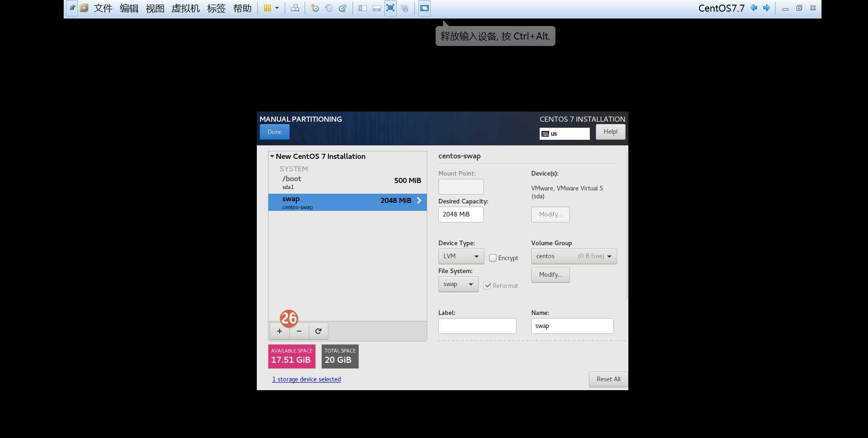Image resolution: width=868 pixels, height=438 pixels.
Task: Click the Name field containing swap
Action: pos(572,326)
